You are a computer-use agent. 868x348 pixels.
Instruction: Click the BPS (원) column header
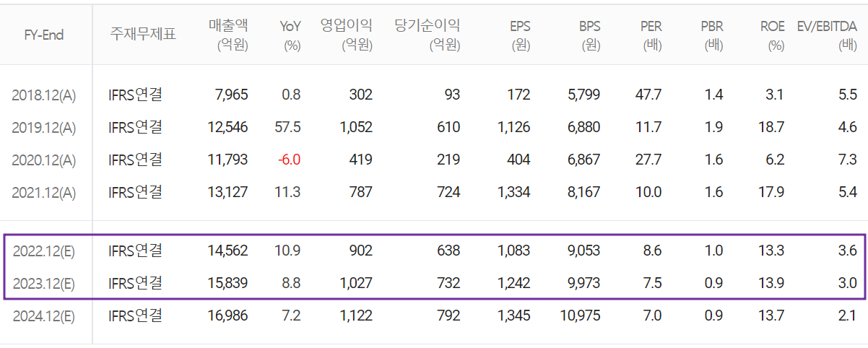589,35
